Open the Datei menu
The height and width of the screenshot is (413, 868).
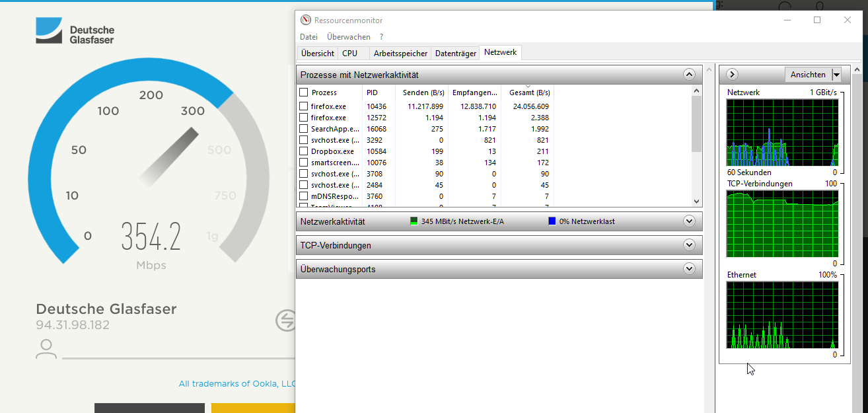click(x=308, y=37)
